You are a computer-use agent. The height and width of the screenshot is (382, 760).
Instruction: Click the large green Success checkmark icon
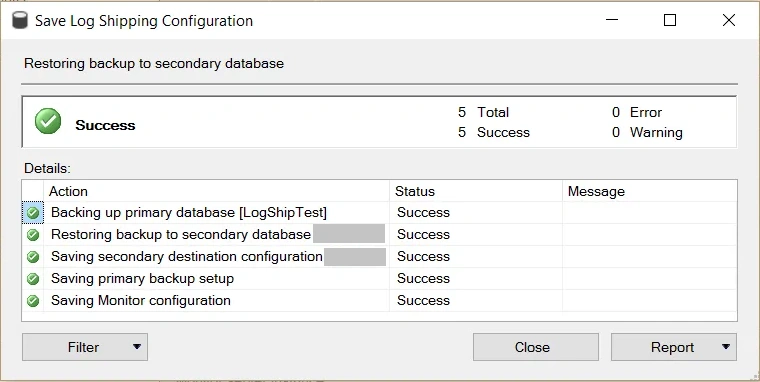[48, 121]
